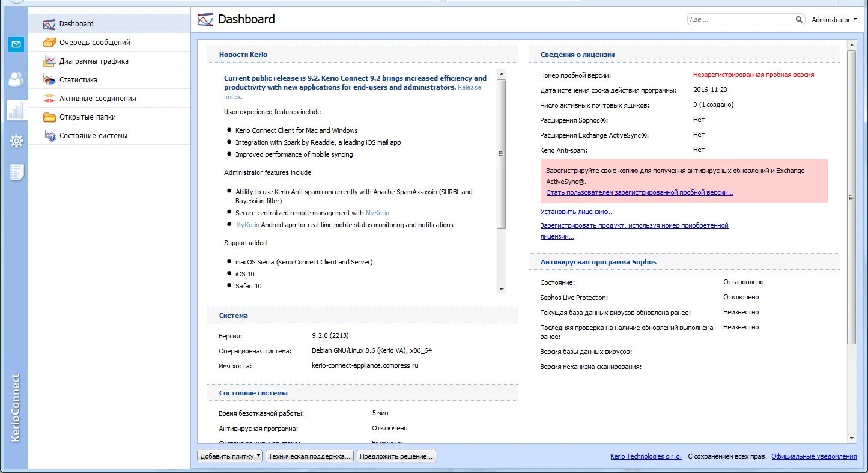Follow MyKerio Android app link
This screenshot has width=868, height=473.
(247, 225)
